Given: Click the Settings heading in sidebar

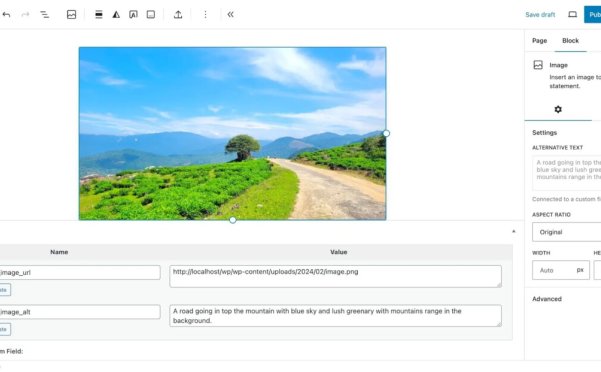Looking at the screenshot, I should 544,133.
